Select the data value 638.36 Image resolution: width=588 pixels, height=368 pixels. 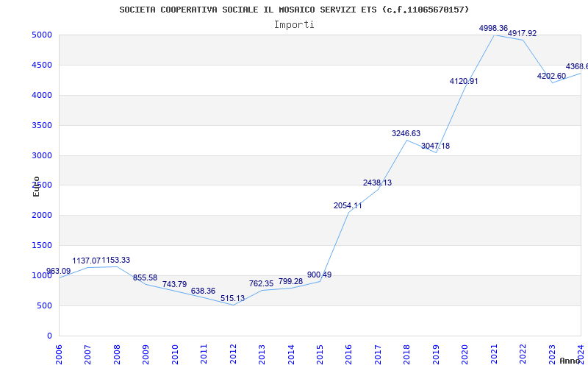tap(204, 291)
